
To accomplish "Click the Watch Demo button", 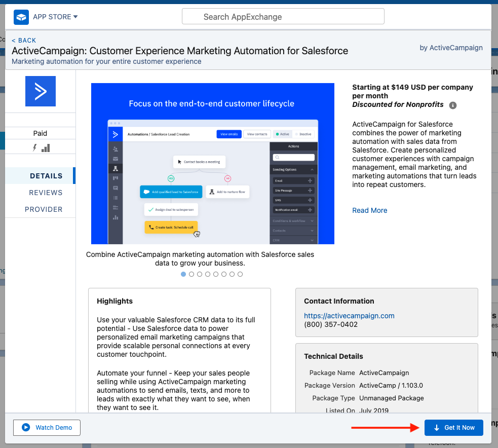I will (x=47, y=428).
